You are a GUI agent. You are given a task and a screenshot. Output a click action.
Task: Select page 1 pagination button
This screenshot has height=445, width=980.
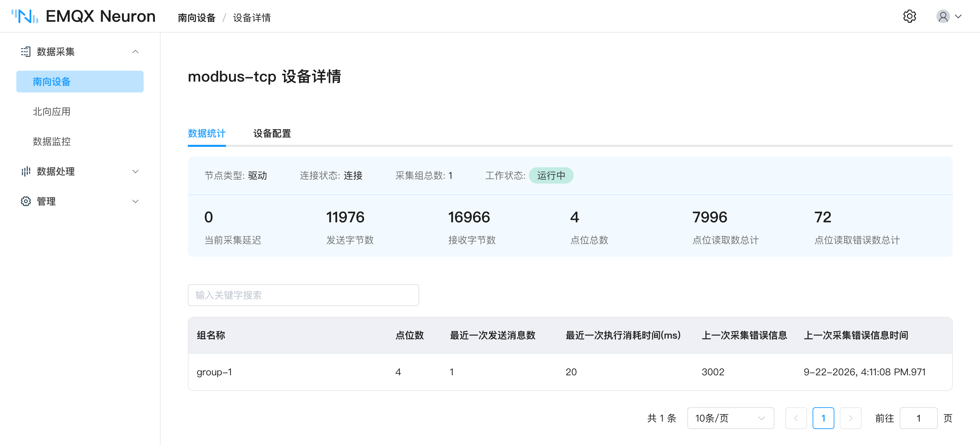coord(823,418)
